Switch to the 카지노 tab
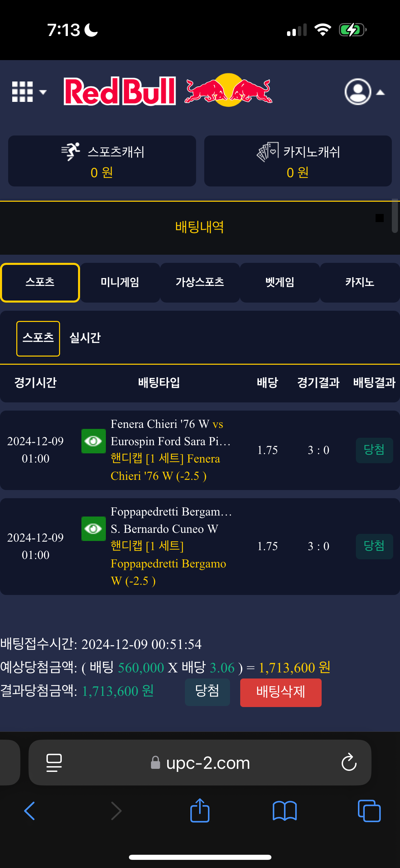The width and height of the screenshot is (400, 868). pyautogui.click(x=360, y=282)
